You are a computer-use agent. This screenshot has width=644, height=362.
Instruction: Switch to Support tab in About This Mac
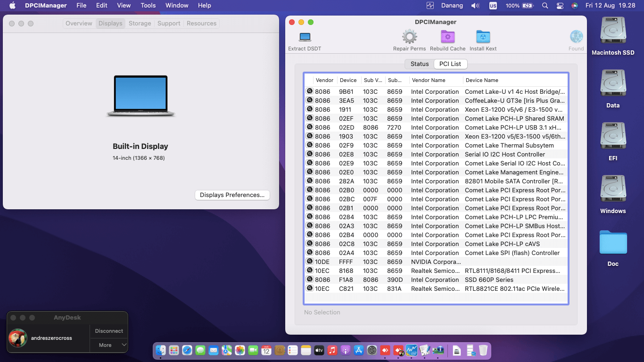coord(169,23)
